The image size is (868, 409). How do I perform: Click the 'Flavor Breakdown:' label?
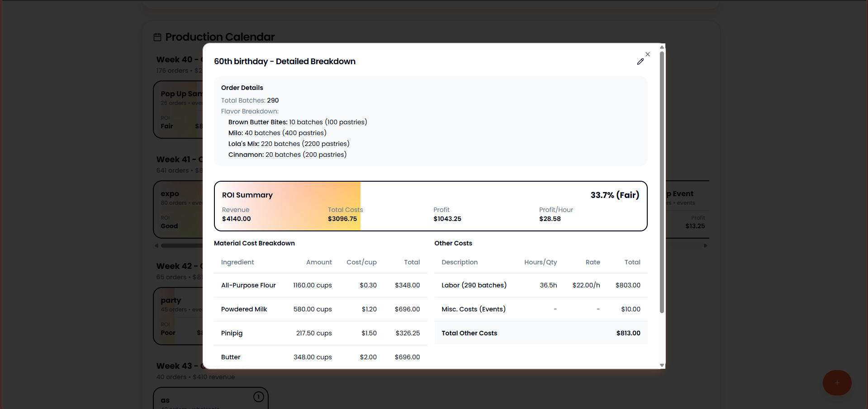[x=250, y=111]
